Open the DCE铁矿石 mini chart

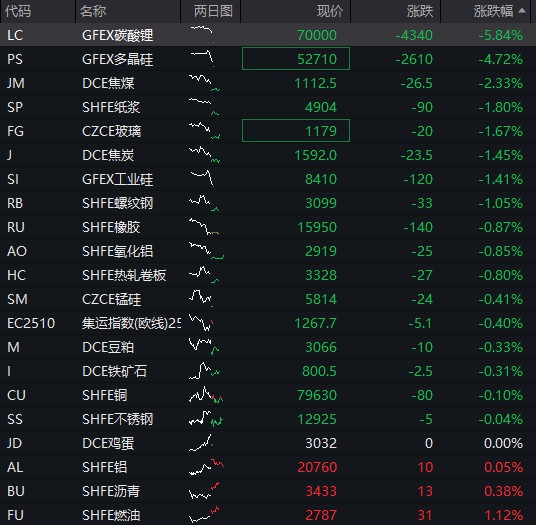[204, 371]
